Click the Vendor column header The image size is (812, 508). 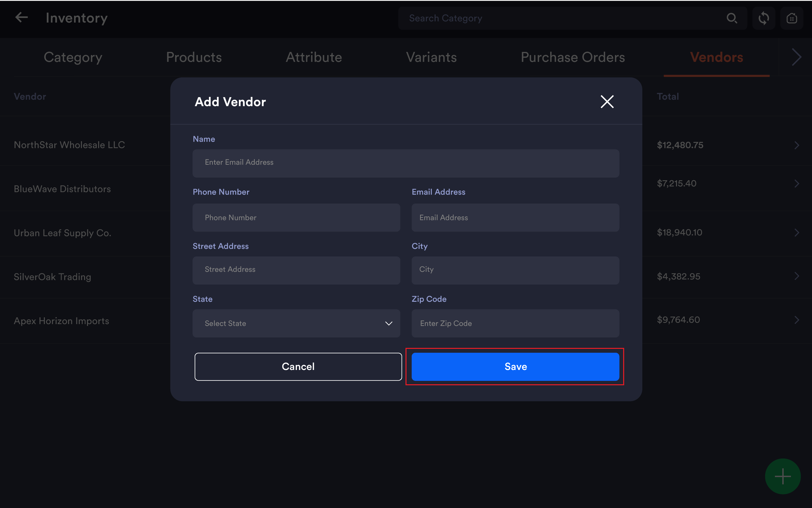pos(30,96)
